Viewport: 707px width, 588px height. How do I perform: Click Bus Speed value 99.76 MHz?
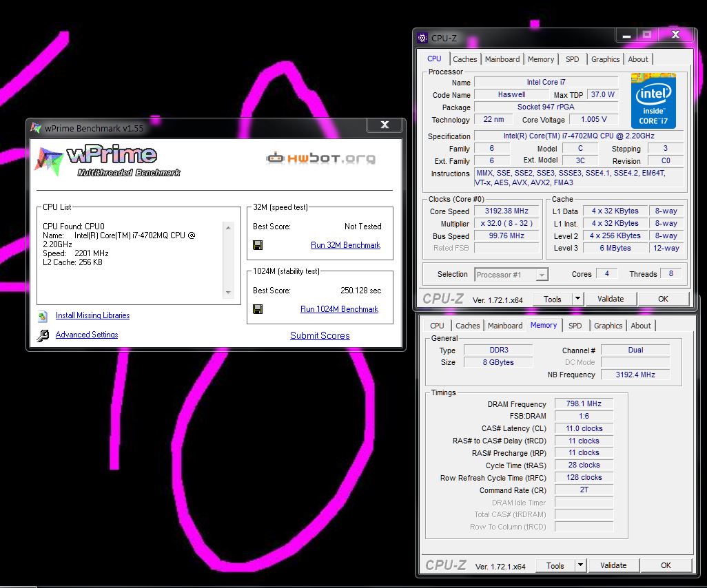[506, 235]
